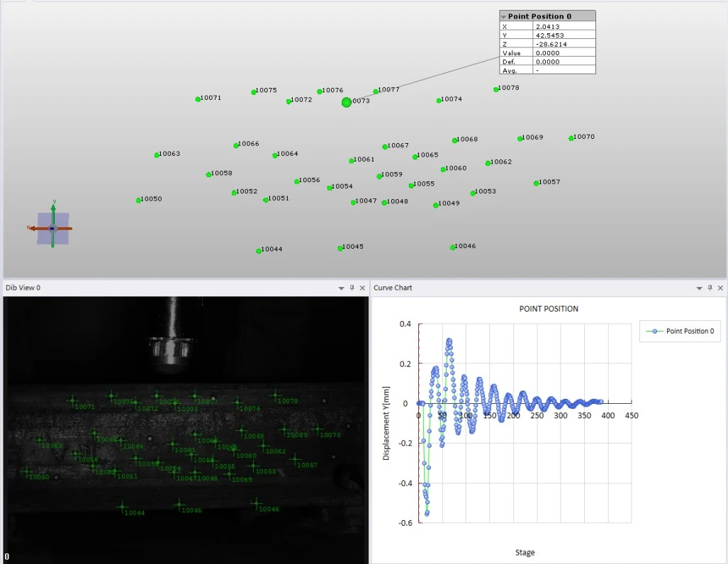728x564 pixels.
Task: Click the Y value 42.5453 cell
Action: click(x=564, y=35)
